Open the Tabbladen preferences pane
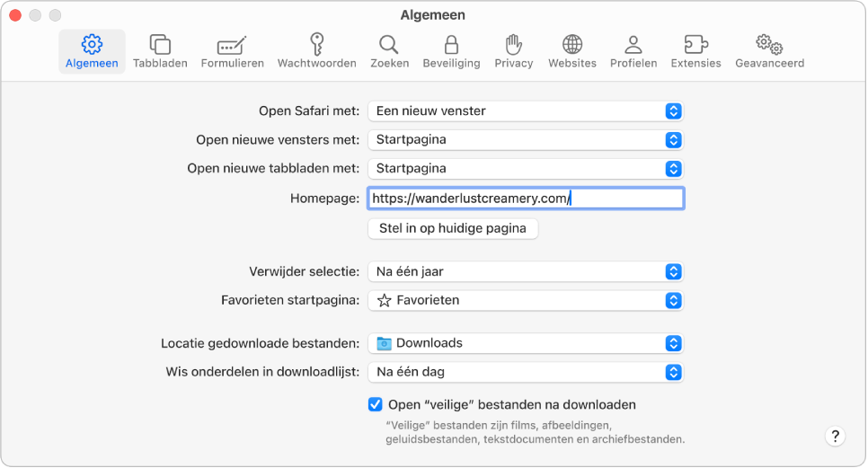868x468 pixels. click(160, 51)
